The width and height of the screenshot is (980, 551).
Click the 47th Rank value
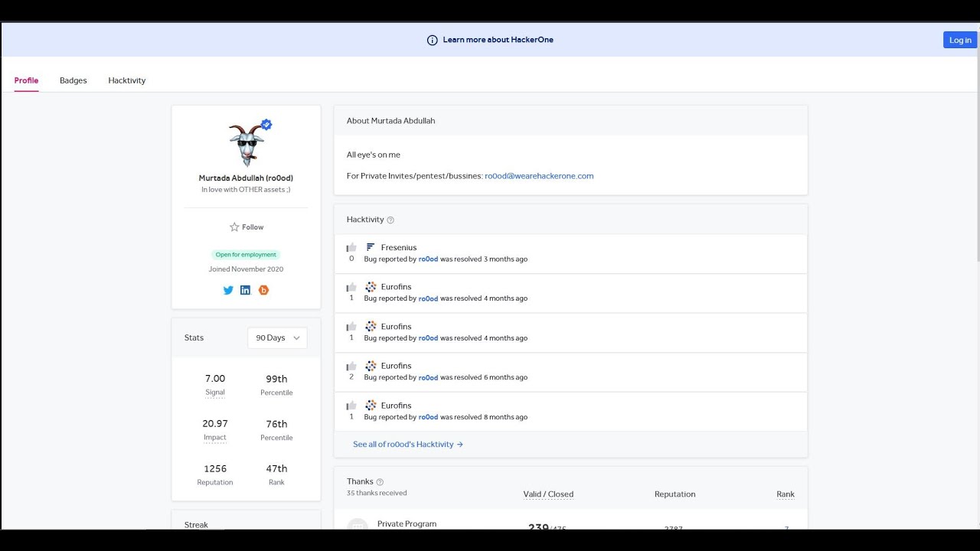tap(276, 468)
